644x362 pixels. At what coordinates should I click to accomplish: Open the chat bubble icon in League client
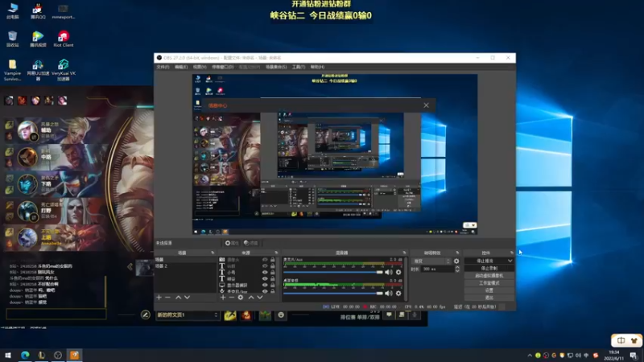(389, 315)
